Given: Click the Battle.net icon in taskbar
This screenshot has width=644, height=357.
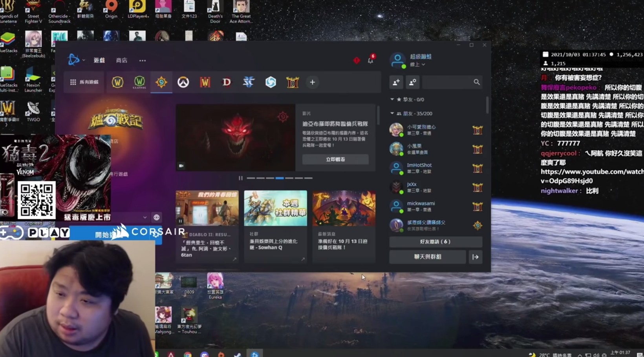Looking at the screenshot, I should [x=255, y=354].
